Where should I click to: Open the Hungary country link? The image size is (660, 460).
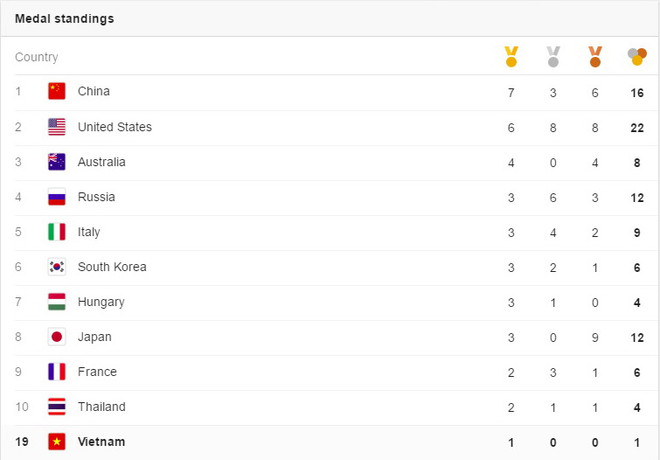click(101, 302)
